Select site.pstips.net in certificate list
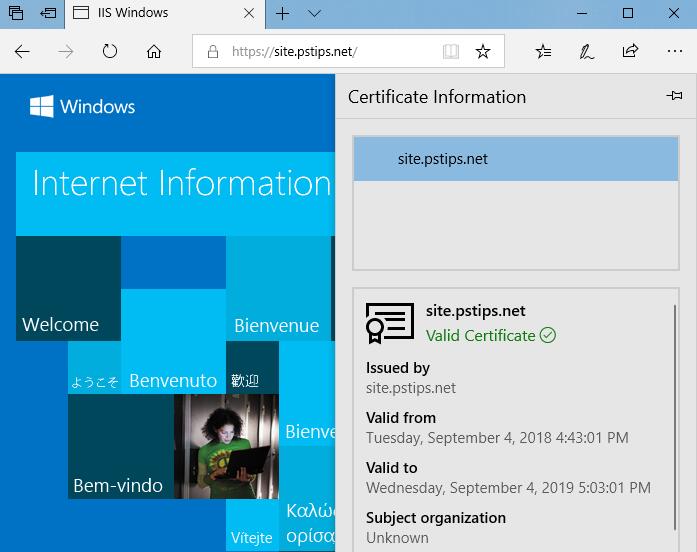This screenshot has height=552, width=697. (x=516, y=159)
